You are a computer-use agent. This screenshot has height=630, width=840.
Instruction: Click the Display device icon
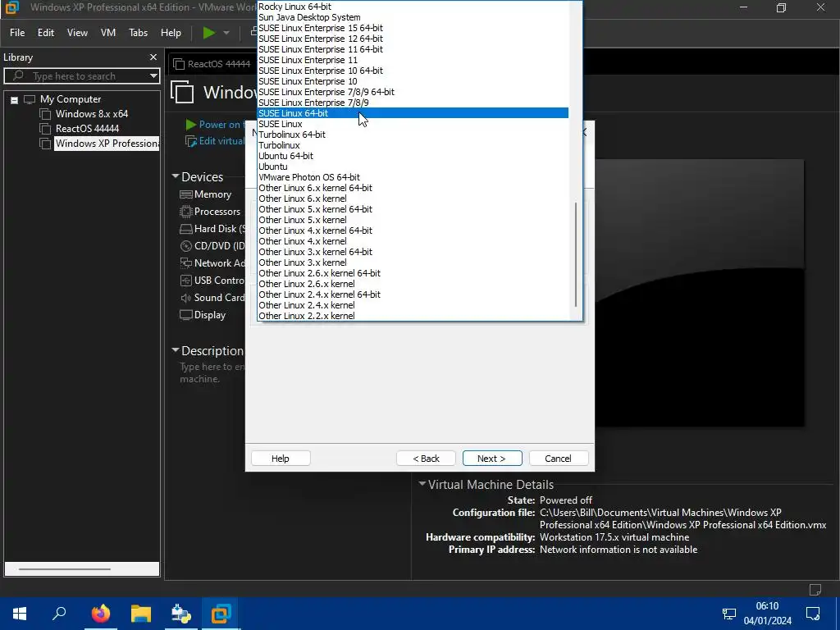tap(186, 315)
